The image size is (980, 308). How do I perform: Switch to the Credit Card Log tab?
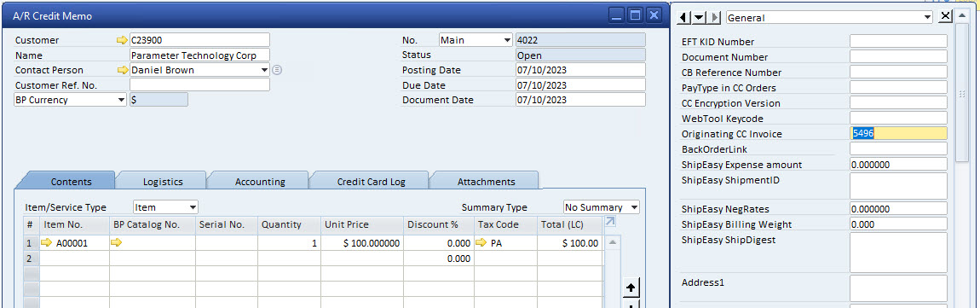click(372, 182)
